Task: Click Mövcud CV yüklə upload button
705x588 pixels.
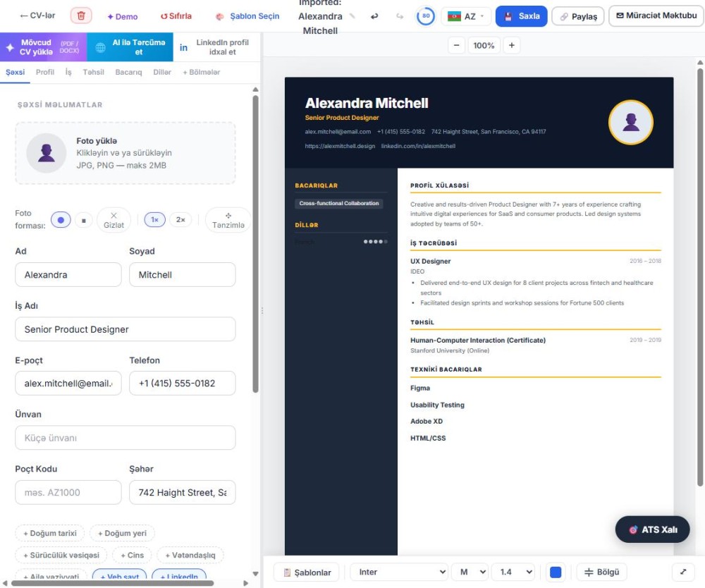Action: coord(44,47)
